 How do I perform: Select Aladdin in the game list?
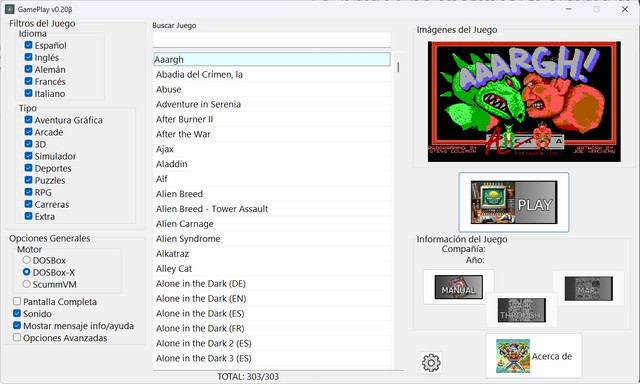[272, 164]
